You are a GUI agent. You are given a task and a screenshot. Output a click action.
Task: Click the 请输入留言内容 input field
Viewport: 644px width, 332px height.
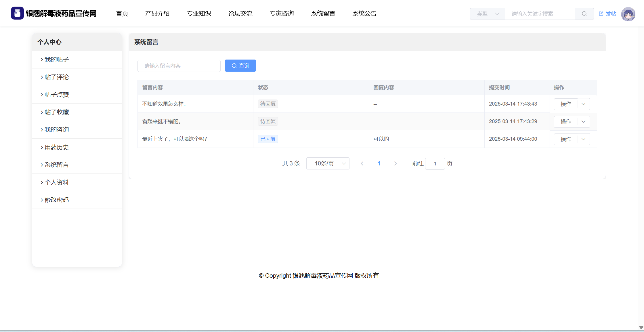point(179,66)
